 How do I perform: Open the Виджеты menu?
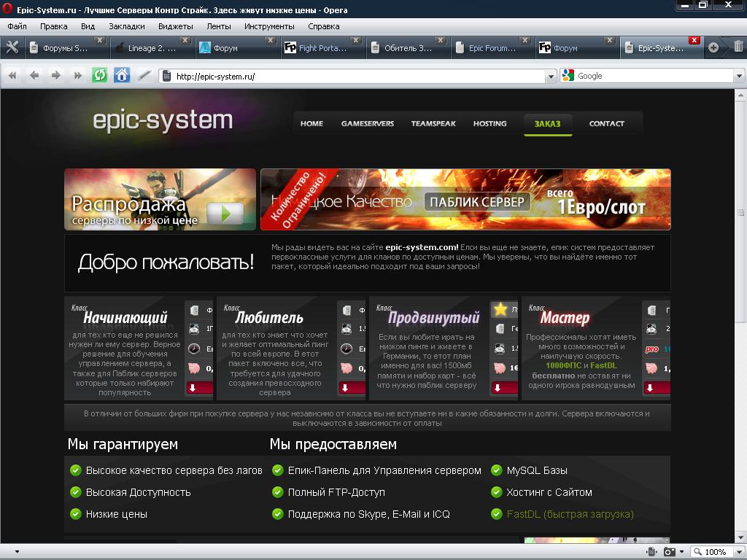tap(175, 26)
